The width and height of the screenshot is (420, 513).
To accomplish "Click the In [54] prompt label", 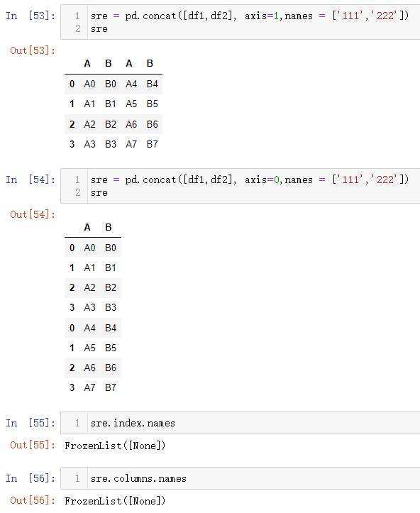I will (x=31, y=180).
